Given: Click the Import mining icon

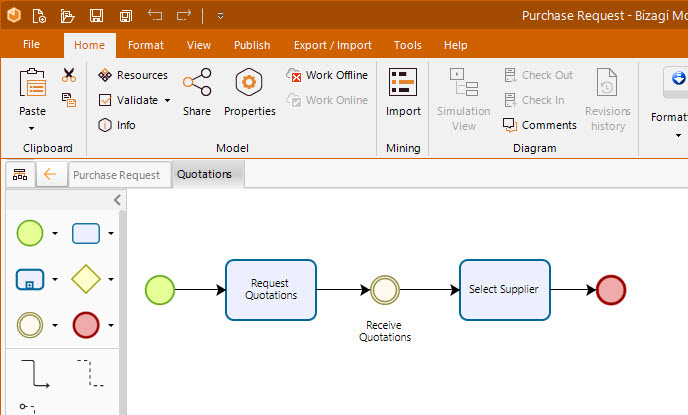Looking at the screenshot, I should click(x=403, y=92).
